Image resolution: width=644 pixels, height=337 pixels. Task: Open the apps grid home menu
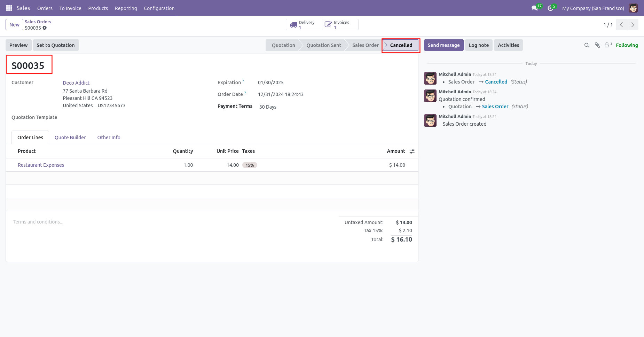[9, 8]
